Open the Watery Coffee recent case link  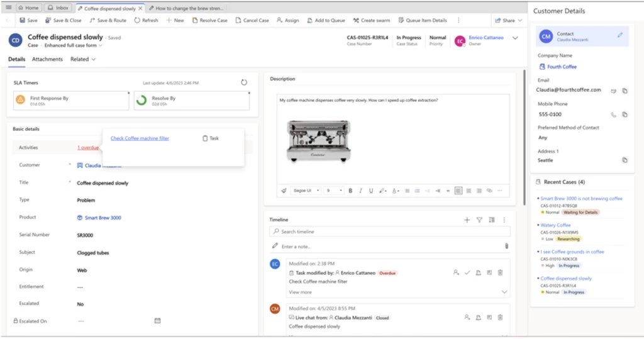click(x=555, y=225)
